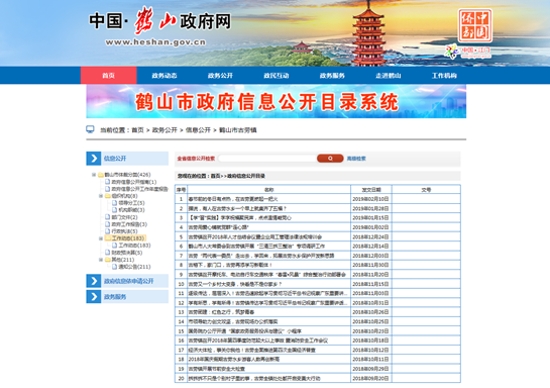Image resolution: width=550 pixels, height=388 pixels.
Task: Open row 3 article starting with 【学“习”实践】
Action: 240,218
